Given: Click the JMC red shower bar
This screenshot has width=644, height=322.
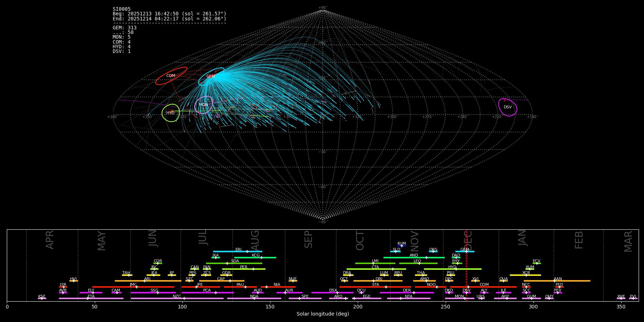Looking at the screenshot, I should tap(133, 287).
